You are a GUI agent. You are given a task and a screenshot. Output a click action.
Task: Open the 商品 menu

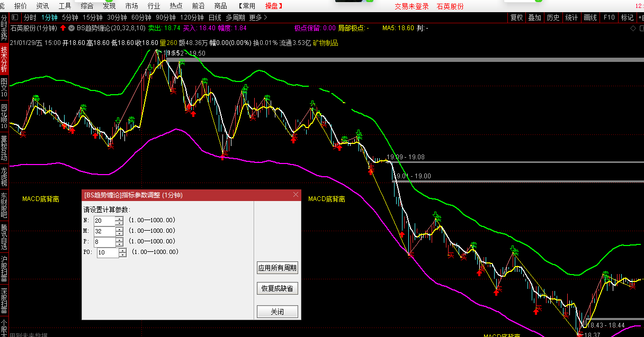tap(221, 6)
